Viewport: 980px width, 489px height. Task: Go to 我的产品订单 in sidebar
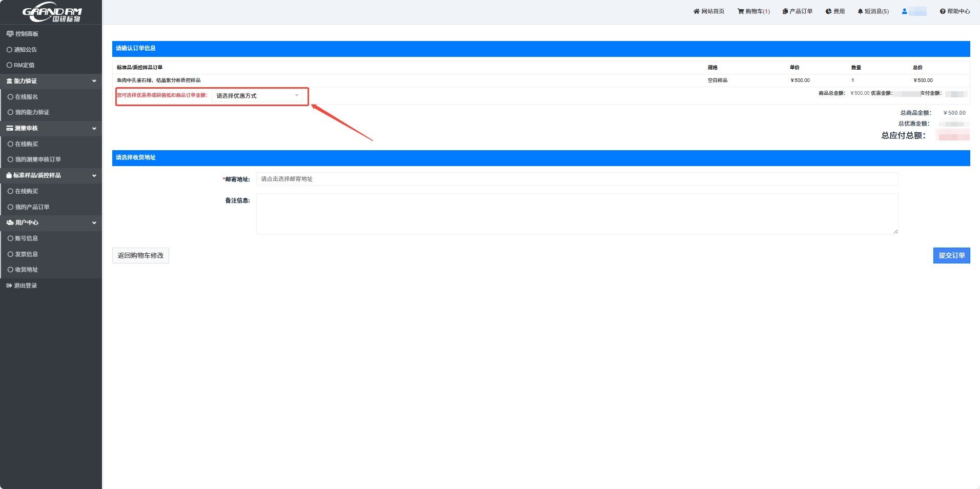pyautogui.click(x=32, y=207)
